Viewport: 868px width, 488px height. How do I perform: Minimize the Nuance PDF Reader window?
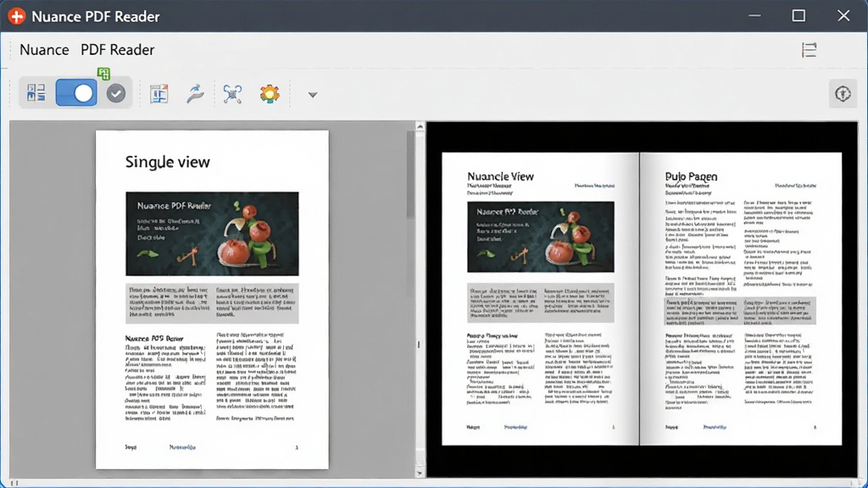[x=754, y=15]
